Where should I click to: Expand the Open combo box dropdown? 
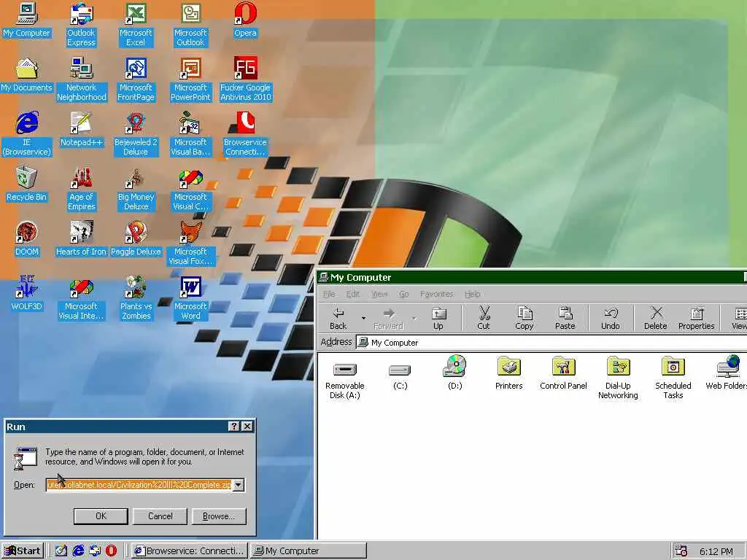tap(239, 485)
